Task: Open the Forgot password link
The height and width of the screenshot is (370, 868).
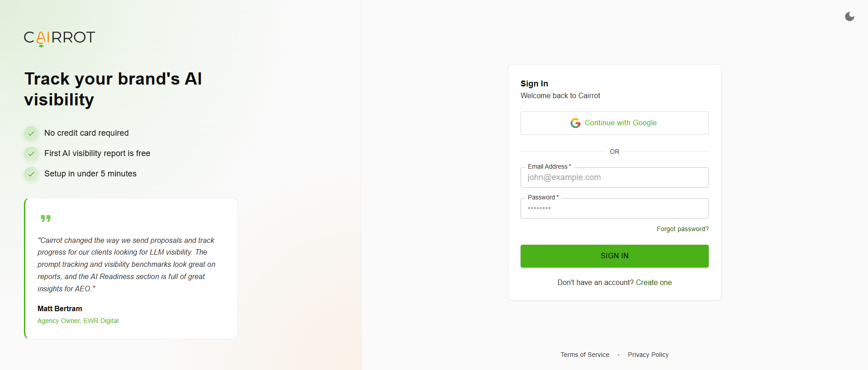Action: point(682,229)
